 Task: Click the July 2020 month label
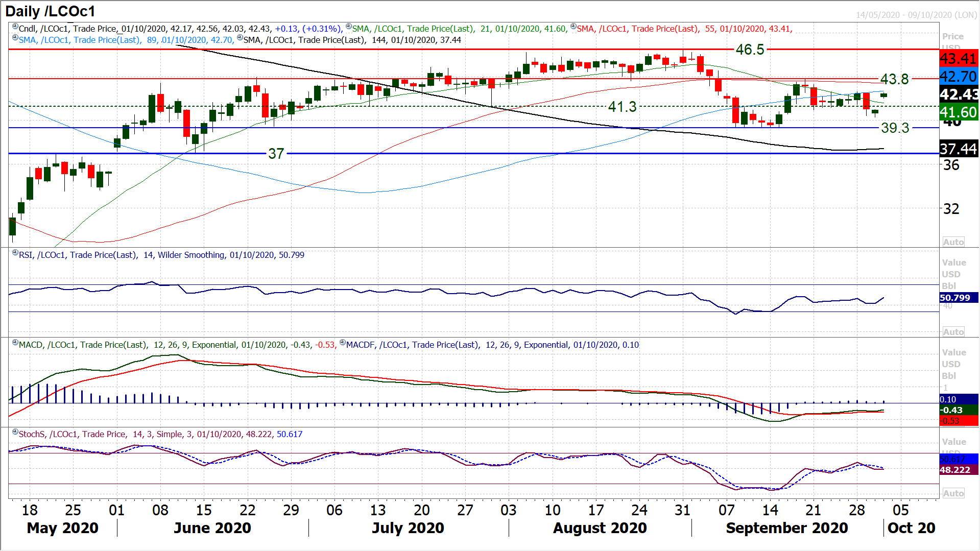pyautogui.click(x=408, y=528)
